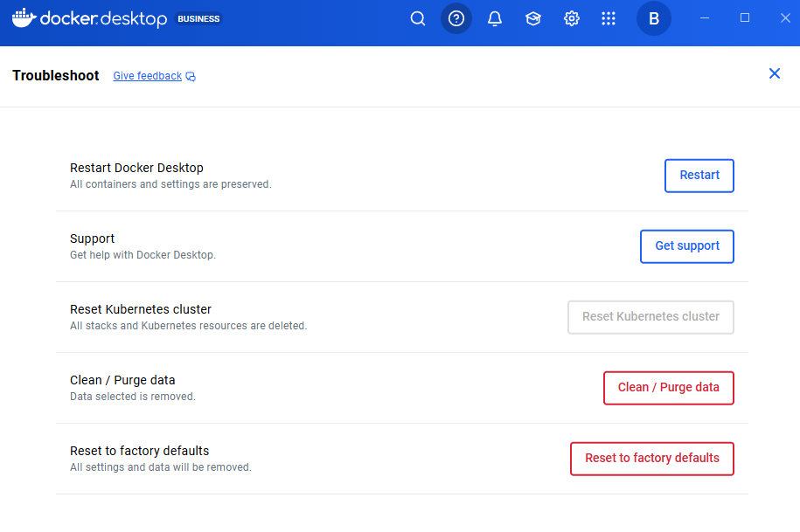800x532 pixels.
Task: Maximize the Docker Desktop window
Action: coord(745,18)
